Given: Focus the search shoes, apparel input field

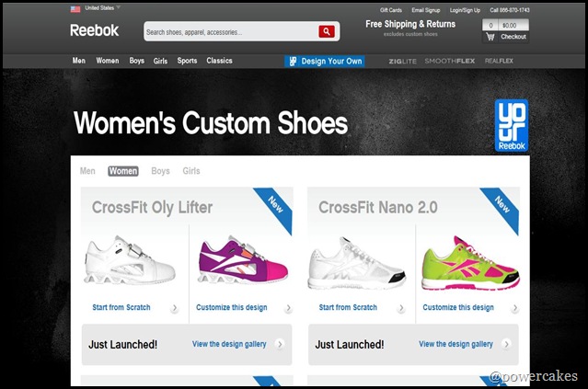Looking at the screenshot, I should tap(231, 32).
